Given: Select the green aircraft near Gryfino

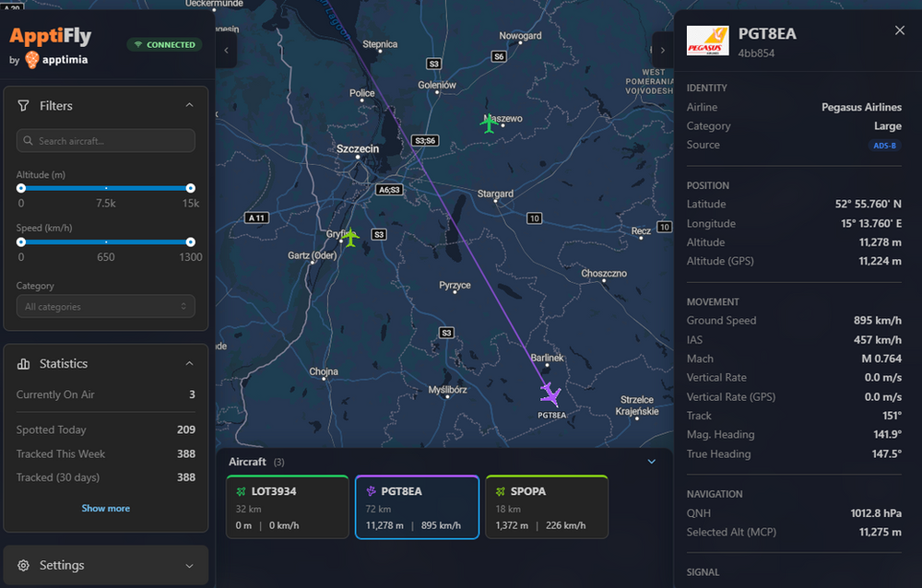Looking at the screenshot, I should tap(351, 238).
